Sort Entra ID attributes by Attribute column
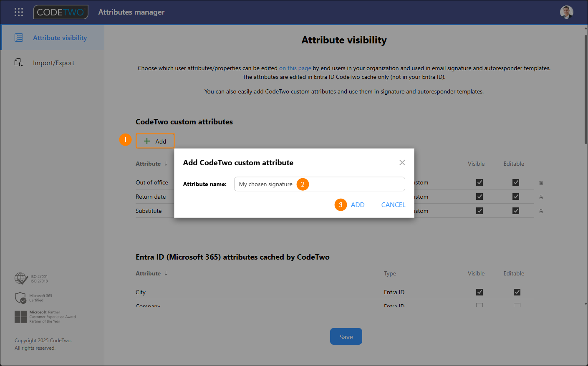 (x=166, y=273)
